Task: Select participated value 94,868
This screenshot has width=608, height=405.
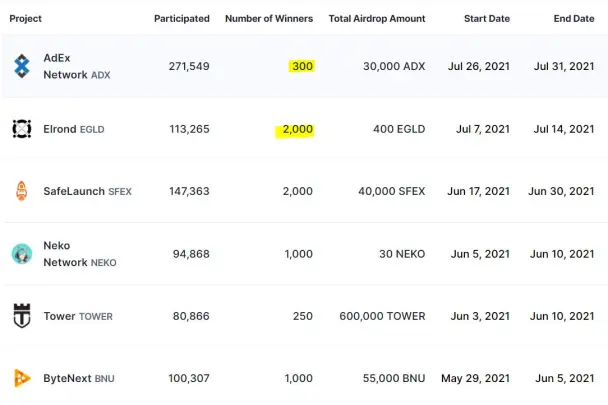Action: pyautogui.click(x=191, y=254)
